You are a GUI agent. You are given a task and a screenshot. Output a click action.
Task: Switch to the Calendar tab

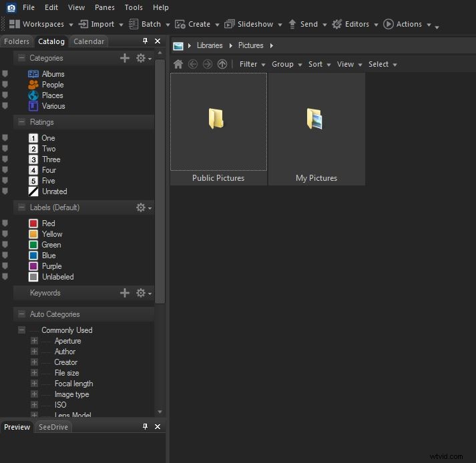(x=89, y=41)
